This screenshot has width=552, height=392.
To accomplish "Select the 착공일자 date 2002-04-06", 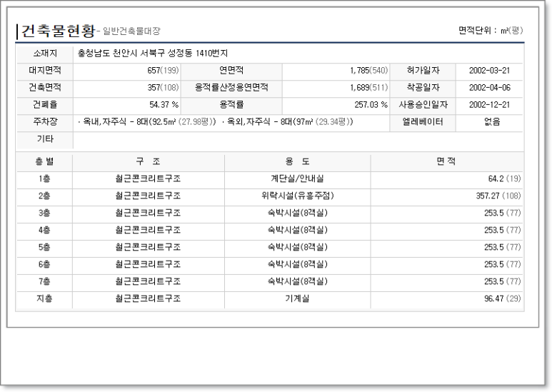I will click(489, 88).
